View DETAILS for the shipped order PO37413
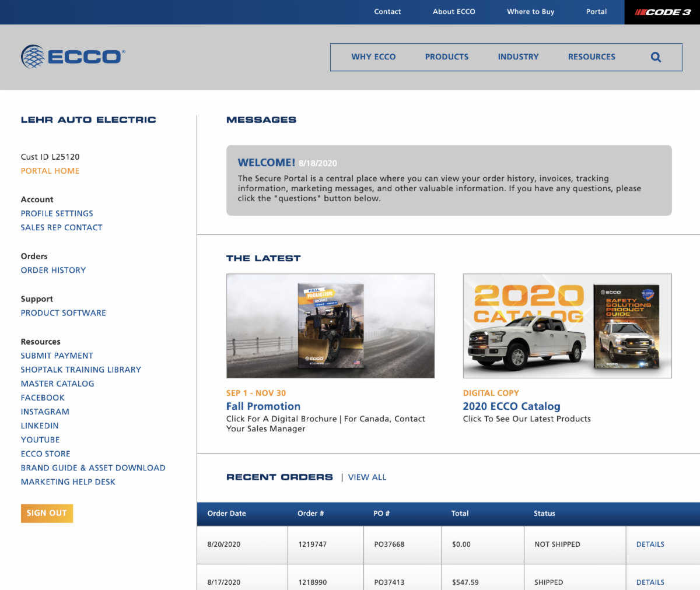This screenshot has width=700, height=590. [x=650, y=582]
